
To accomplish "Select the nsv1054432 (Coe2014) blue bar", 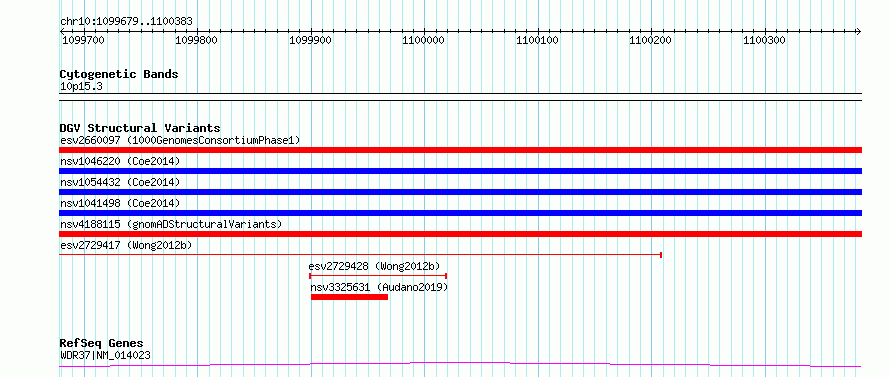I will point(460,192).
